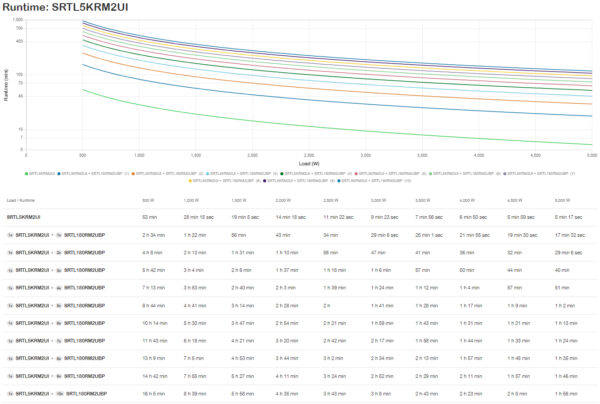
Task: Click the SRTL180RM2UBP name in the 3x row
Action: 84,270
